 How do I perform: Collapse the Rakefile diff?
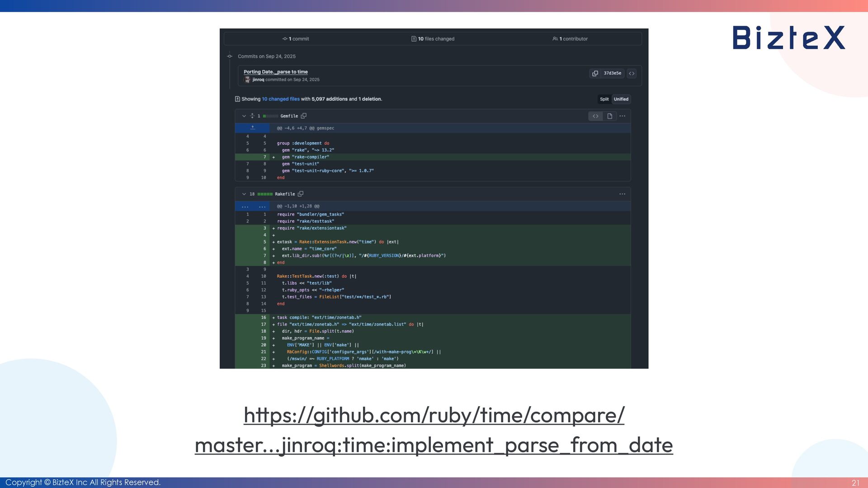[x=244, y=194]
